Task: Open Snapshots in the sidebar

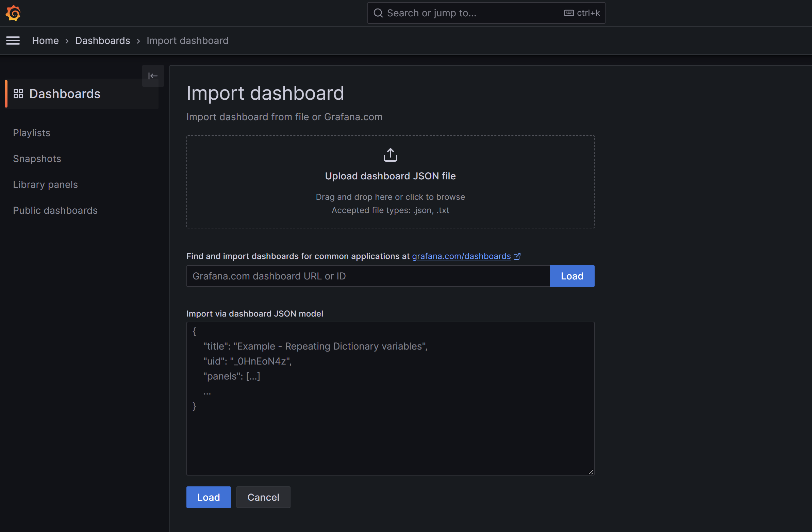Action: pos(37,159)
